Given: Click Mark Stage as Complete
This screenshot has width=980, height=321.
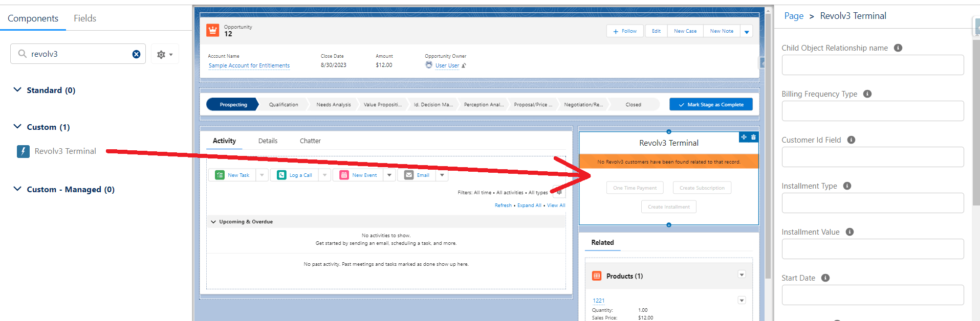Looking at the screenshot, I should point(711,104).
